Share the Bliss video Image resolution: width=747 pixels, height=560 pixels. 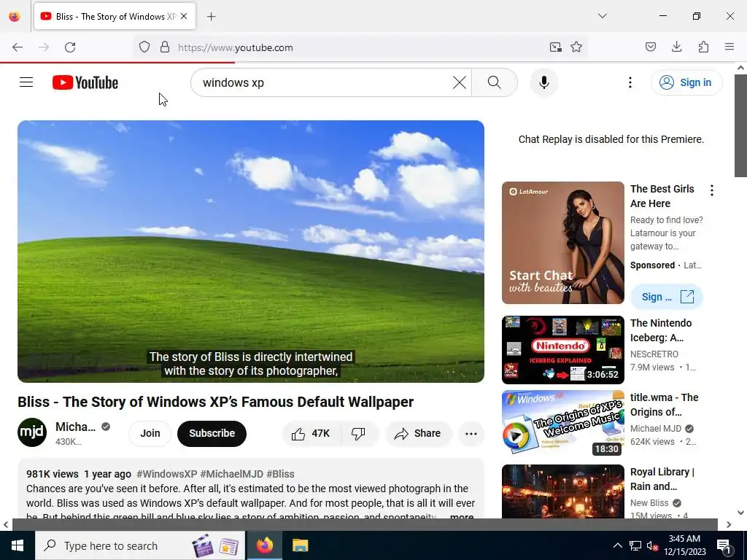418,433
